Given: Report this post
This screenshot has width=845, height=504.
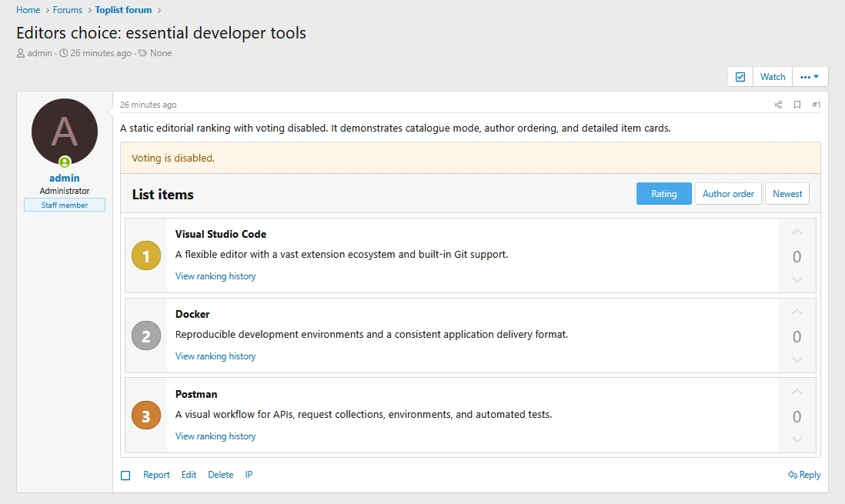Looking at the screenshot, I should (x=156, y=474).
